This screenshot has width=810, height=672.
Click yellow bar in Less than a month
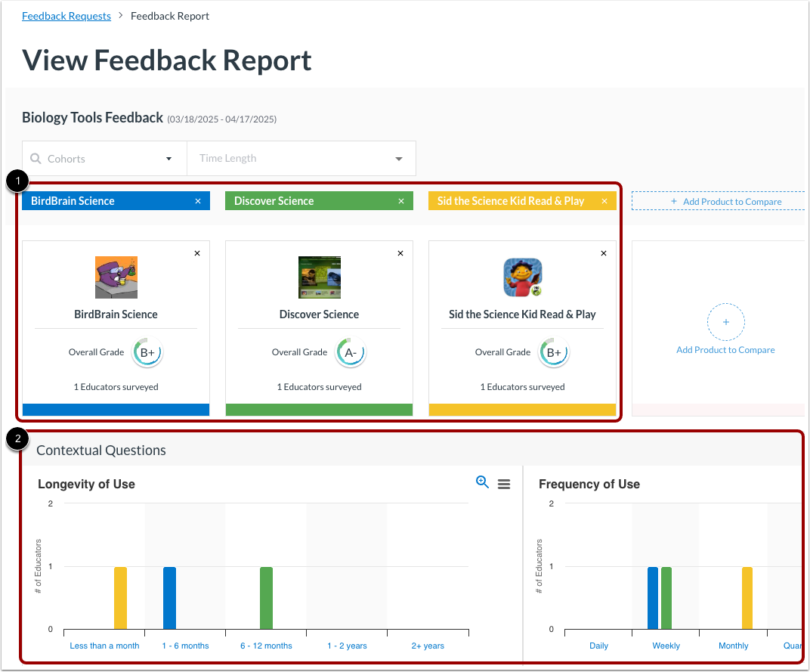(x=120, y=598)
